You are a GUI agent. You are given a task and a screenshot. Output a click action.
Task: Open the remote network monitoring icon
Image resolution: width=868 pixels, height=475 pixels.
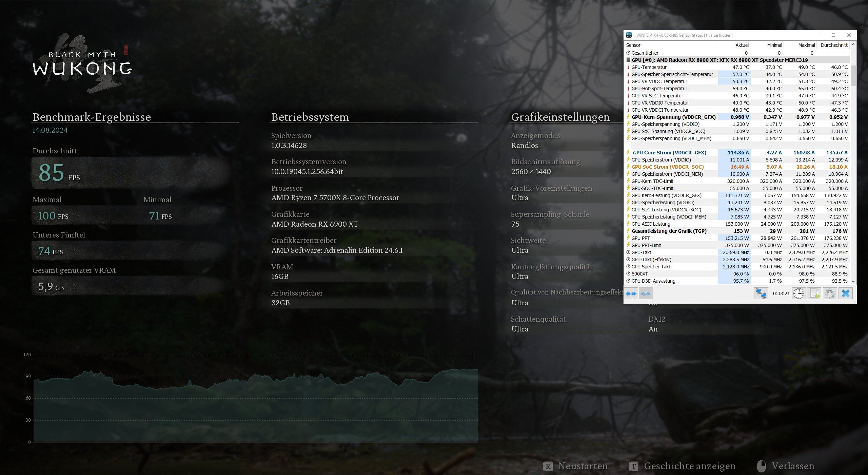pos(761,293)
